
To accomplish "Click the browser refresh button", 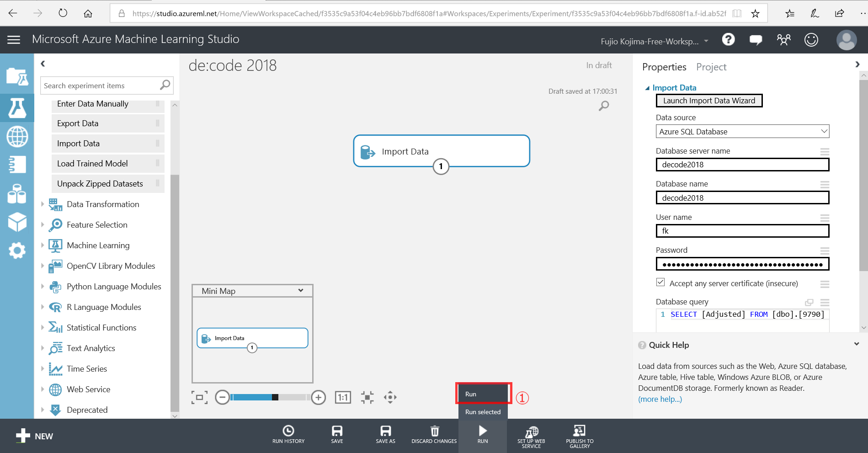I will [x=63, y=13].
